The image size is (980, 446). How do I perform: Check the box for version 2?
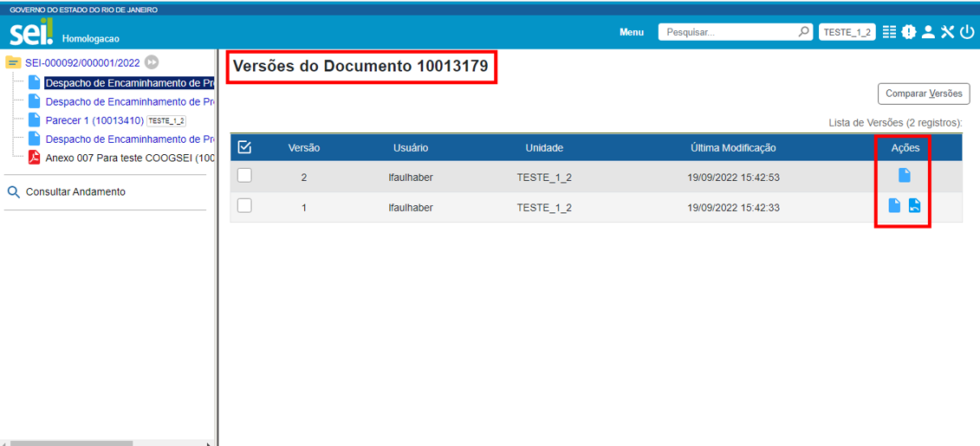[244, 176]
